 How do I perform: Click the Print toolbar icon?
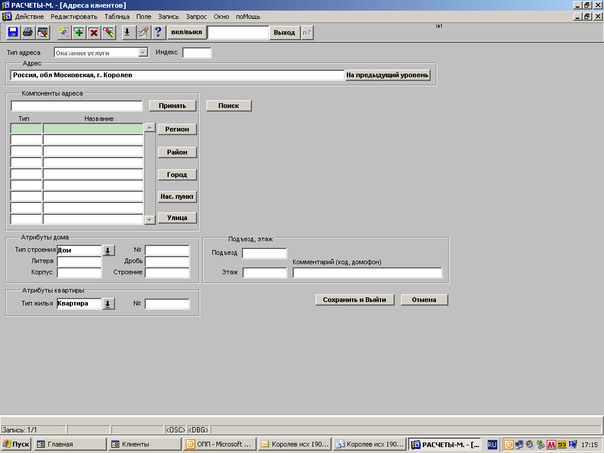[27, 33]
